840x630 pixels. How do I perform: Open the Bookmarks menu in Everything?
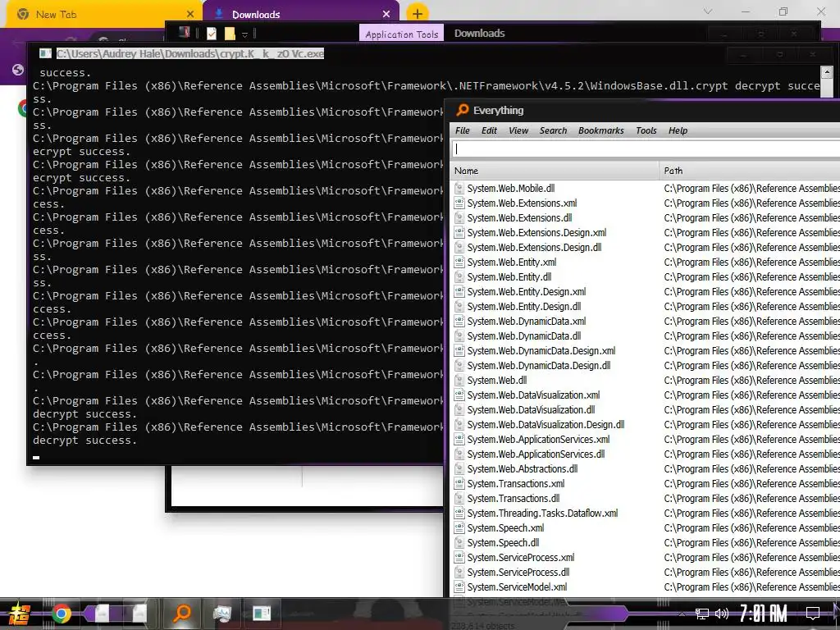[600, 130]
